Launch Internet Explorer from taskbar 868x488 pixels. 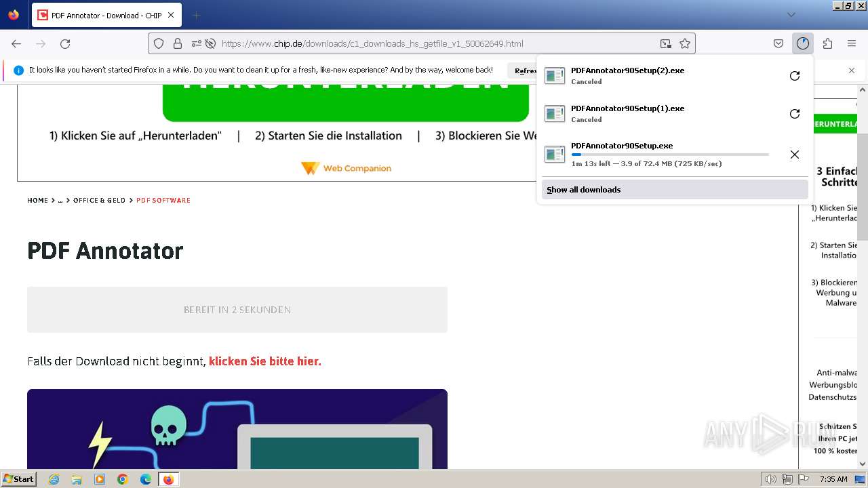pos(54,479)
